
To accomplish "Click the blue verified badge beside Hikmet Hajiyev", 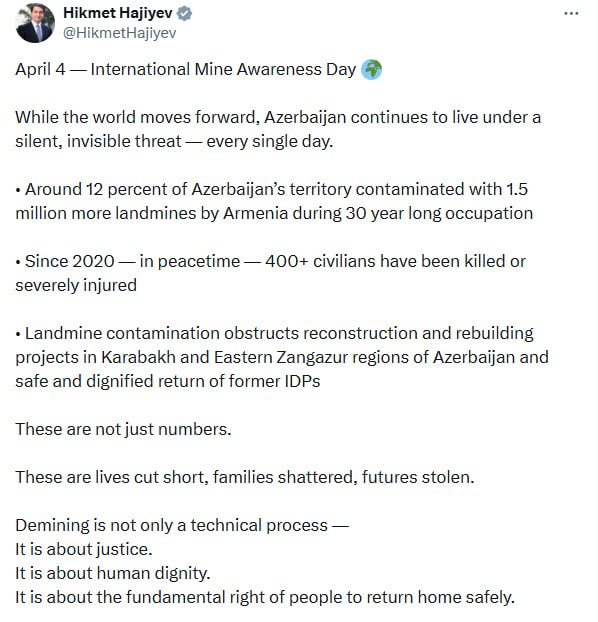I will [x=184, y=13].
